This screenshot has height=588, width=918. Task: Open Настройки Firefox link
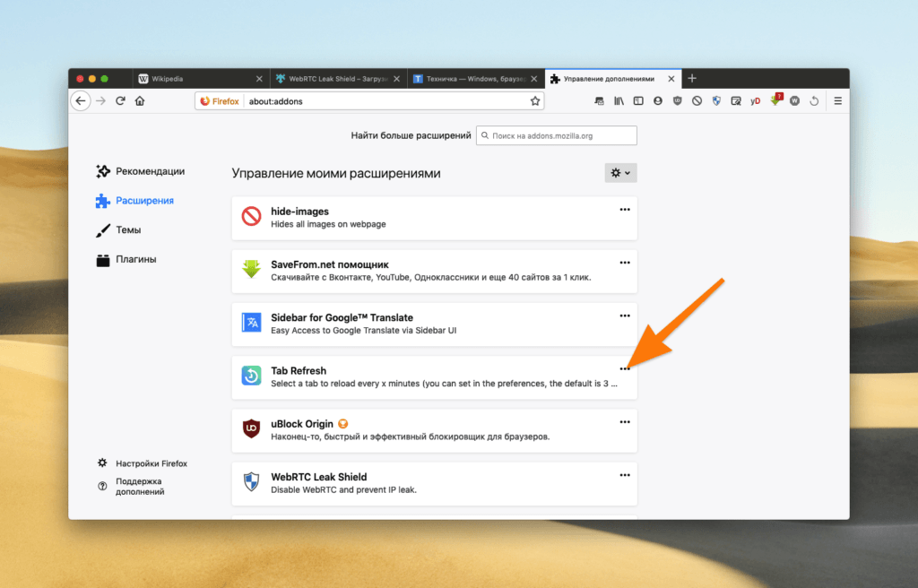point(143,463)
